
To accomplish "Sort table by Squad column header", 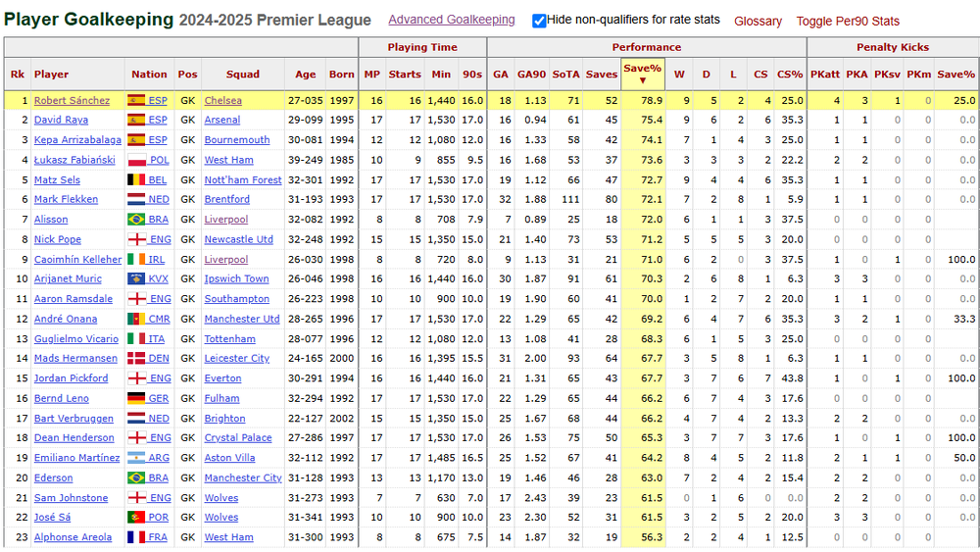I will [x=242, y=74].
